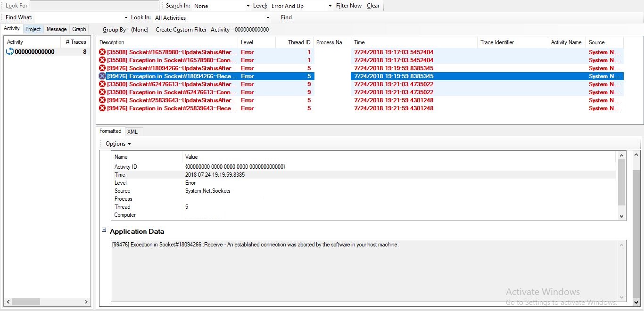Click the Process Na column header
This screenshot has height=311, width=644.
coord(332,42)
